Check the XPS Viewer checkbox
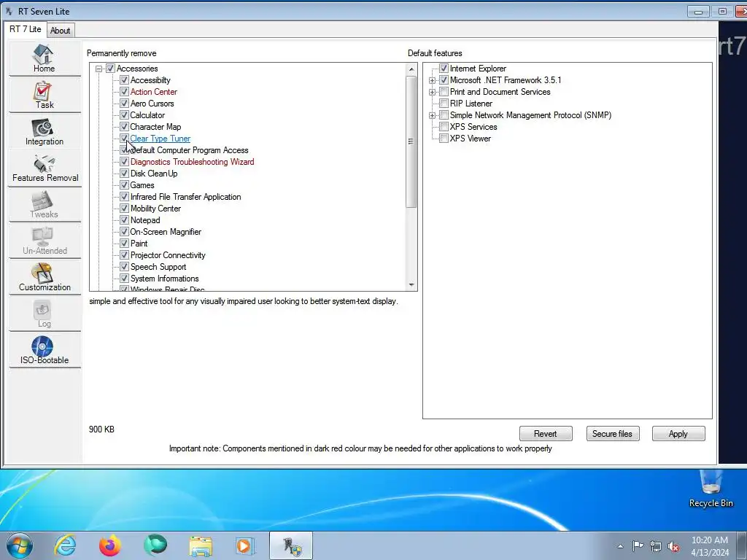Screen dimensions: 747x560 point(444,139)
